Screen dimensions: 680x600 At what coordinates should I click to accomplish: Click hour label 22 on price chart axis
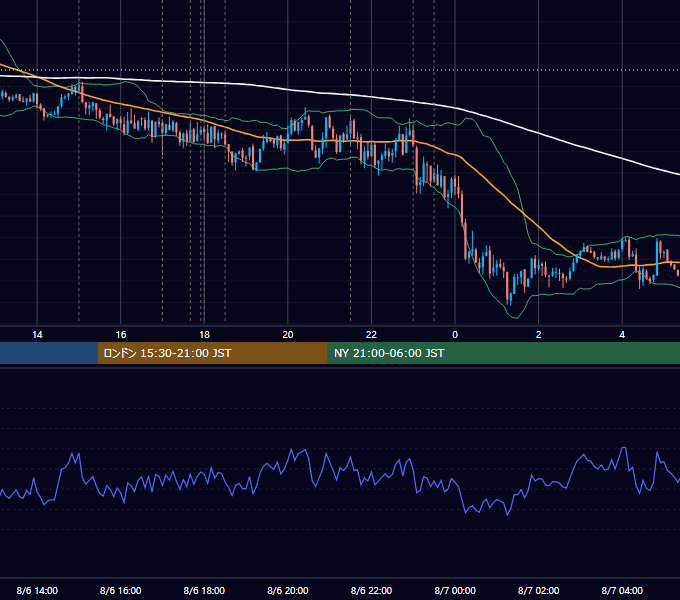pyautogui.click(x=371, y=335)
